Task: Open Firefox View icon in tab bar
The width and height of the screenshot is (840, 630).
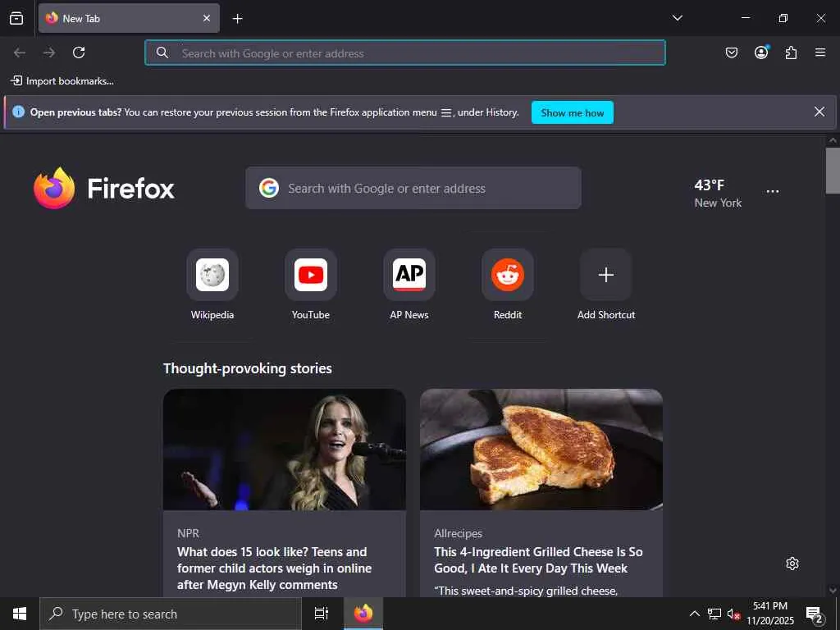Action: [x=16, y=18]
